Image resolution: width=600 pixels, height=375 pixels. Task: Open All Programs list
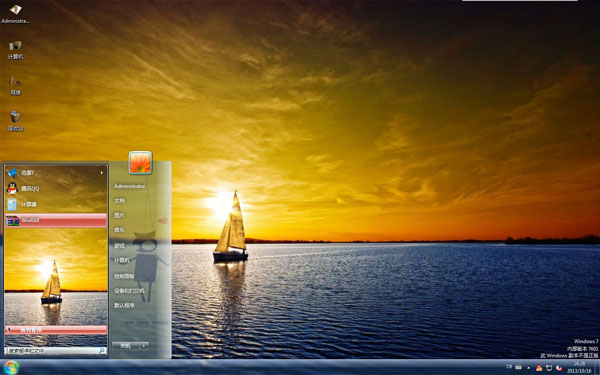coord(55,330)
